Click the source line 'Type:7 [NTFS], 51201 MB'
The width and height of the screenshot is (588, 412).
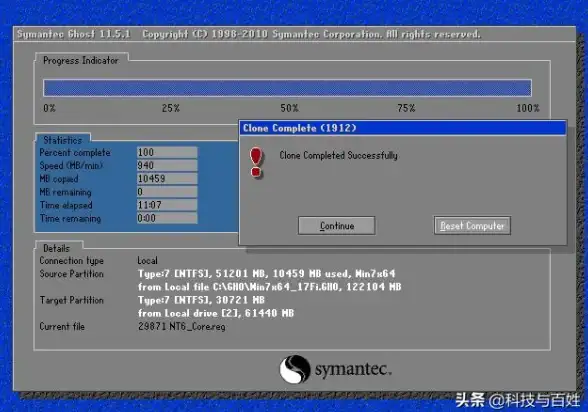click(267, 274)
